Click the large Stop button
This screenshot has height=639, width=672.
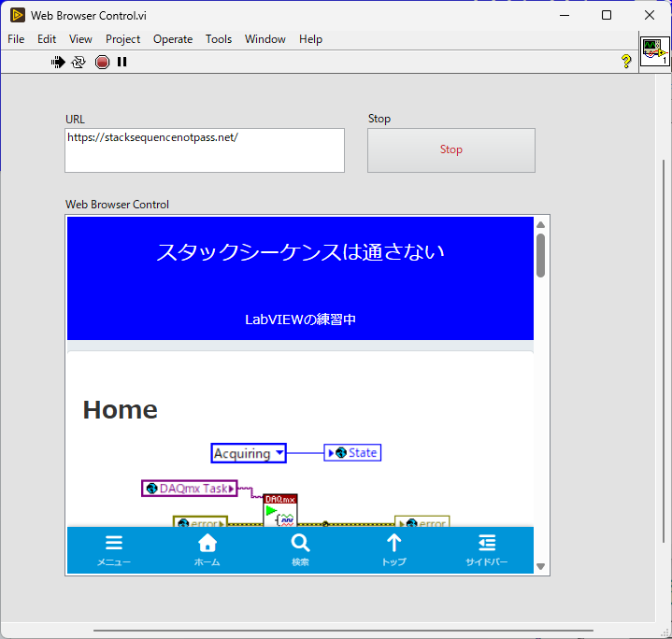[451, 150]
